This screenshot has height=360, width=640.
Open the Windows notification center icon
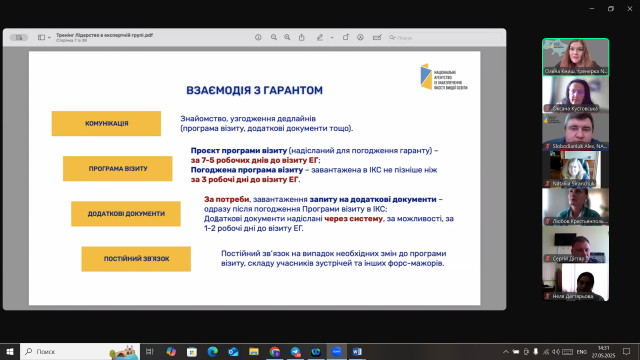tap(627, 351)
